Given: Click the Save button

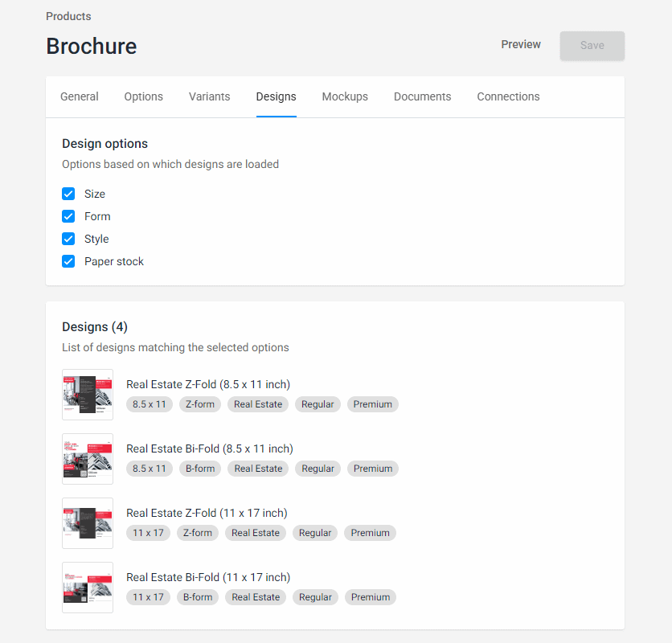Looking at the screenshot, I should pos(592,46).
